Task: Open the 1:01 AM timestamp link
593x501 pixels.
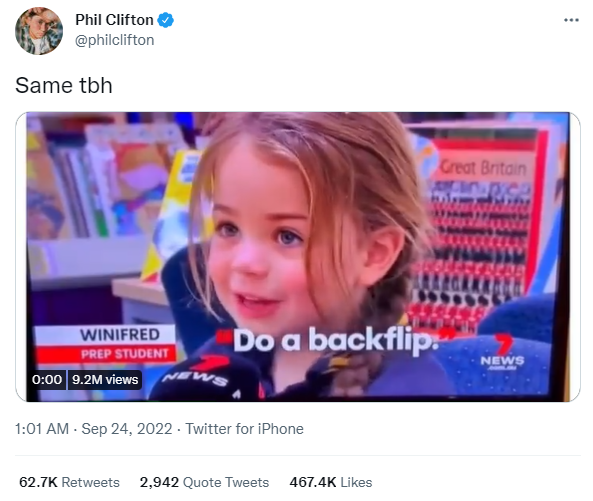Action: 42,429
